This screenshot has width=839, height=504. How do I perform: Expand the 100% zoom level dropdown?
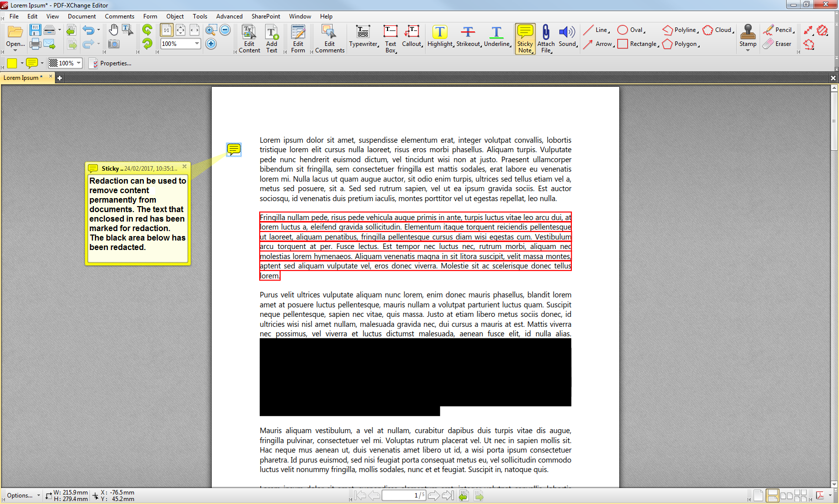pyautogui.click(x=197, y=44)
